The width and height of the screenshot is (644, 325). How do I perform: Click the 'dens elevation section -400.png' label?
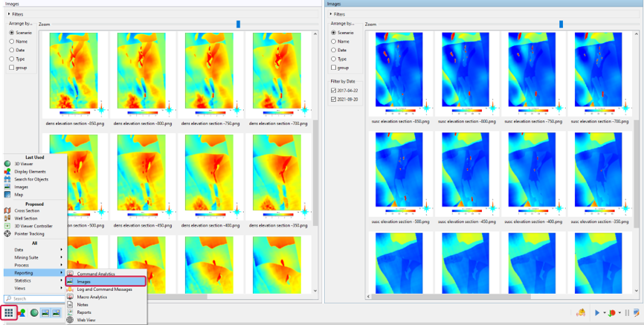tap(210, 225)
